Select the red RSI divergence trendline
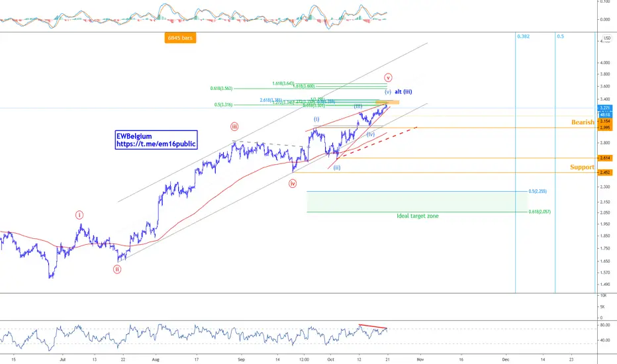The height and width of the screenshot is (364, 617). (373, 327)
